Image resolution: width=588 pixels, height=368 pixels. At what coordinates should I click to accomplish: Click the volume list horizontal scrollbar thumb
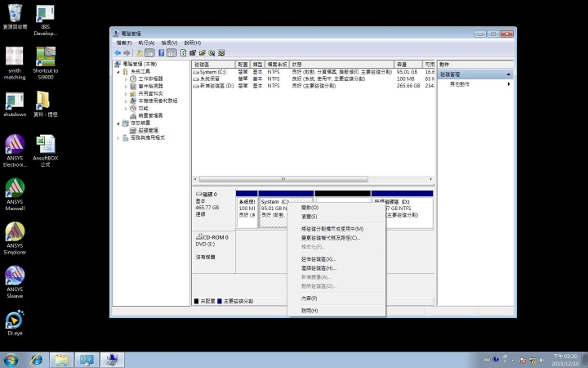pos(283,179)
